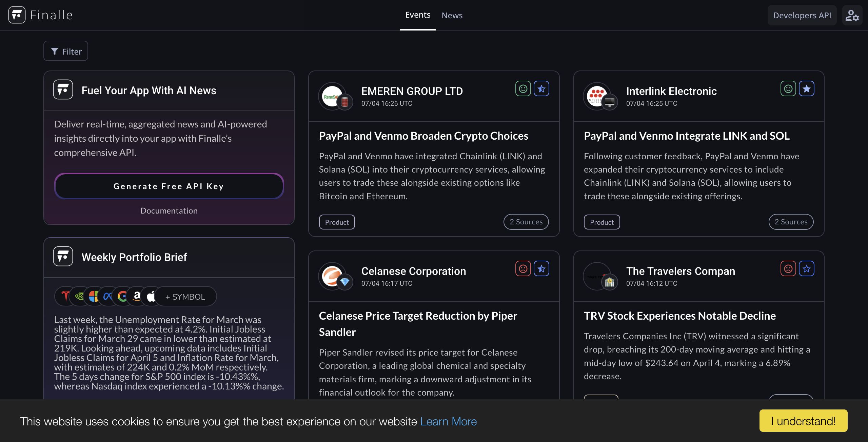Click the Amazon logo in portfolio

coord(137,296)
